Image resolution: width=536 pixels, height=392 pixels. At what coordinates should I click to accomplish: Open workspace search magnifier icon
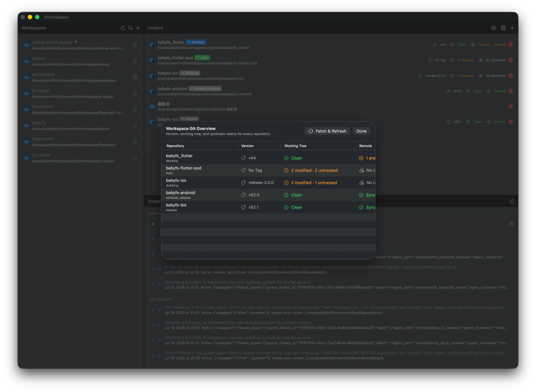point(130,28)
